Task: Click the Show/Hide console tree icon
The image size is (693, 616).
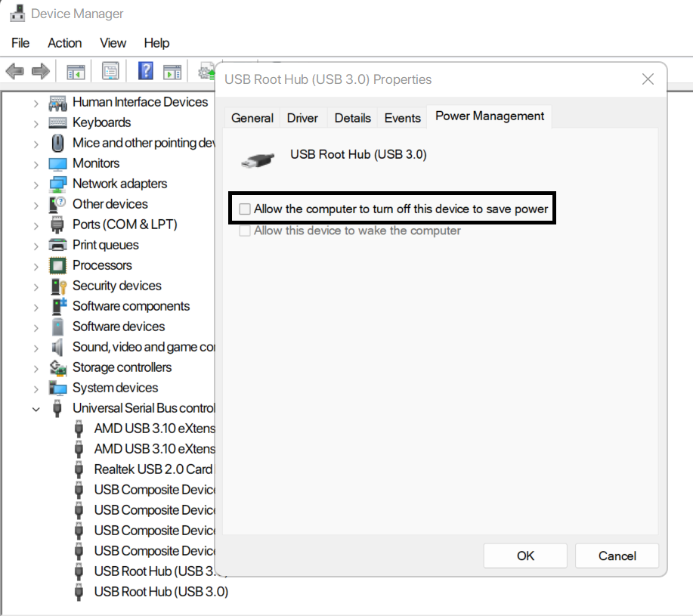Action: [76, 70]
